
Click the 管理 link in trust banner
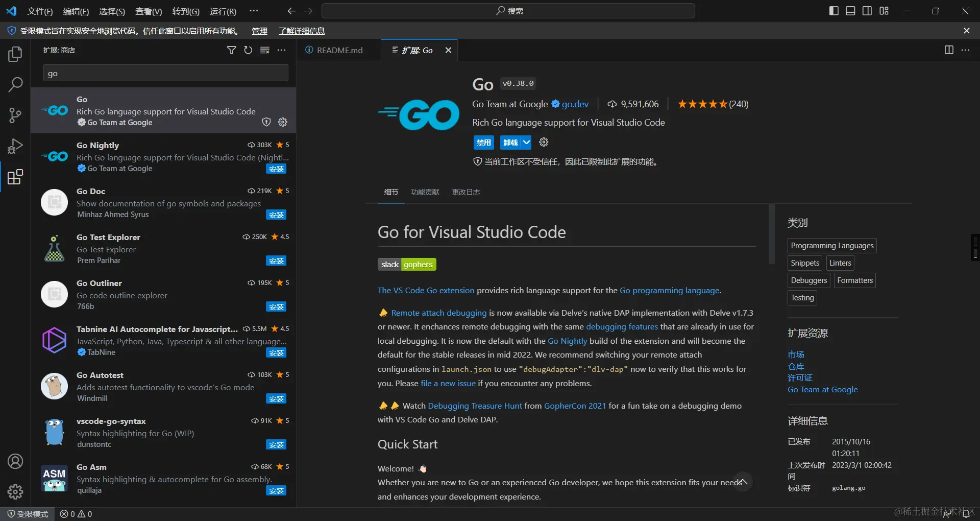point(259,31)
